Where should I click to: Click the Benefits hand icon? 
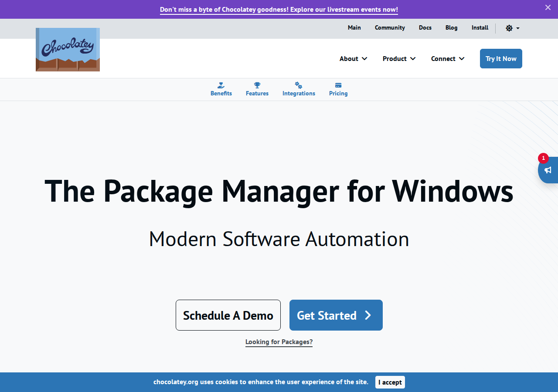pos(221,85)
